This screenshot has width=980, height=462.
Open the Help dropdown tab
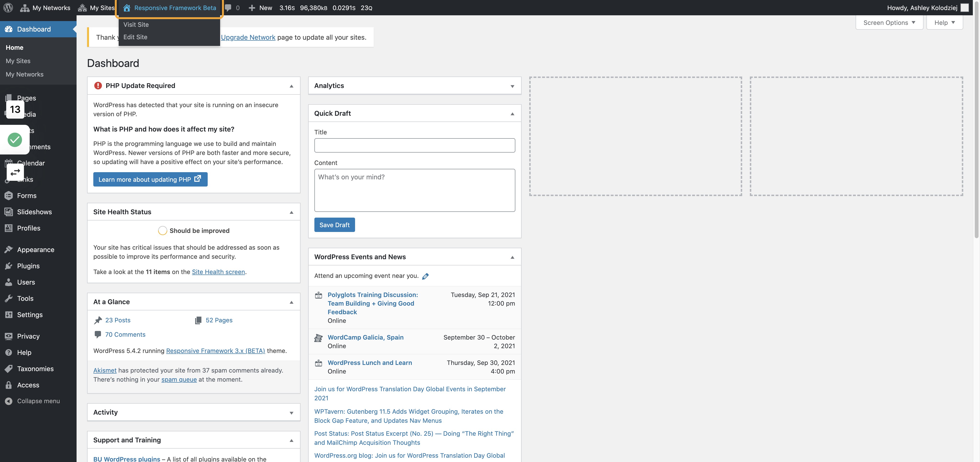point(945,22)
